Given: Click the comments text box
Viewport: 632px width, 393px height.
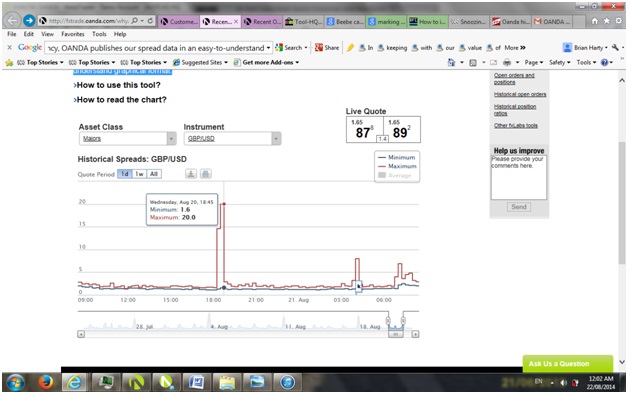Looking at the screenshot, I should point(519,177).
